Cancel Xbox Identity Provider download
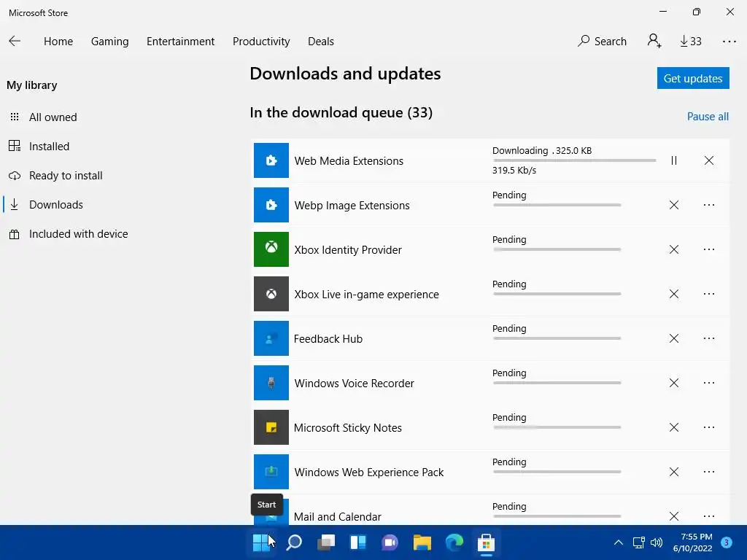747x560 pixels. click(x=673, y=249)
